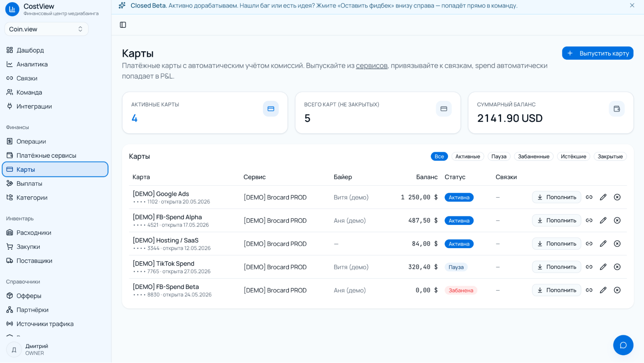The width and height of the screenshot is (644, 363).
Task: Click link icon for FB-Spend Beta card
Action: point(589,290)
